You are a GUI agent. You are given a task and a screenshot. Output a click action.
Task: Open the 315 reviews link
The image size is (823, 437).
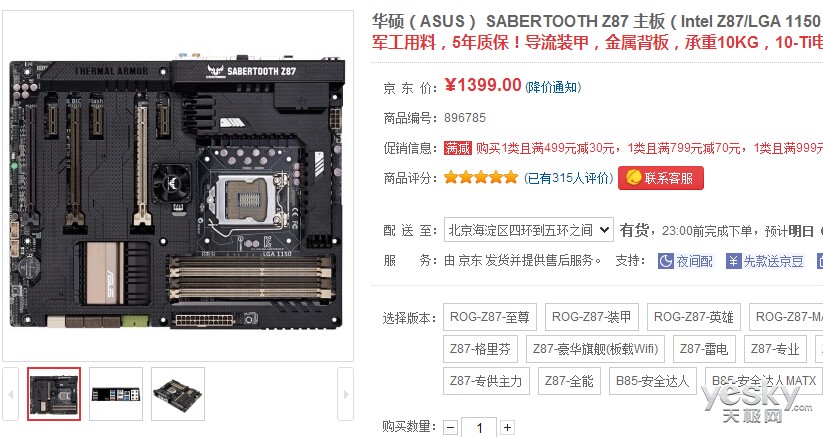568,178
